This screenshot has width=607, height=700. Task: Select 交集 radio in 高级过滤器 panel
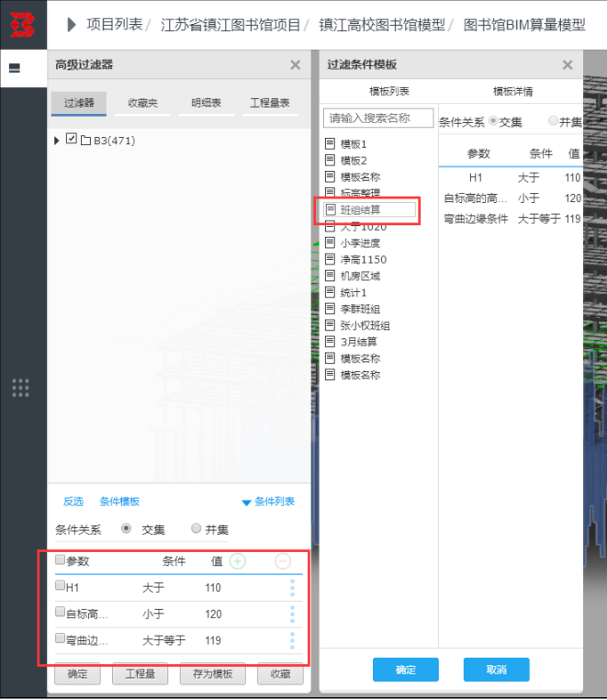tap(127, 528)
